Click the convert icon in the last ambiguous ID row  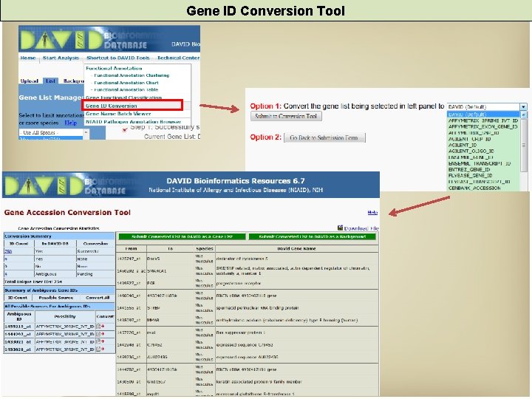pos(100,349)
